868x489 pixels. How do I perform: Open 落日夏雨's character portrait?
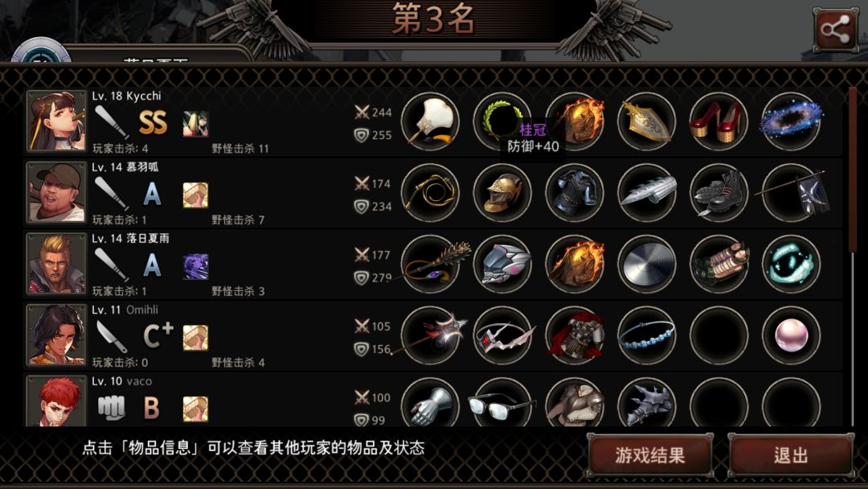pyautogui.click(x=56, y=264)
